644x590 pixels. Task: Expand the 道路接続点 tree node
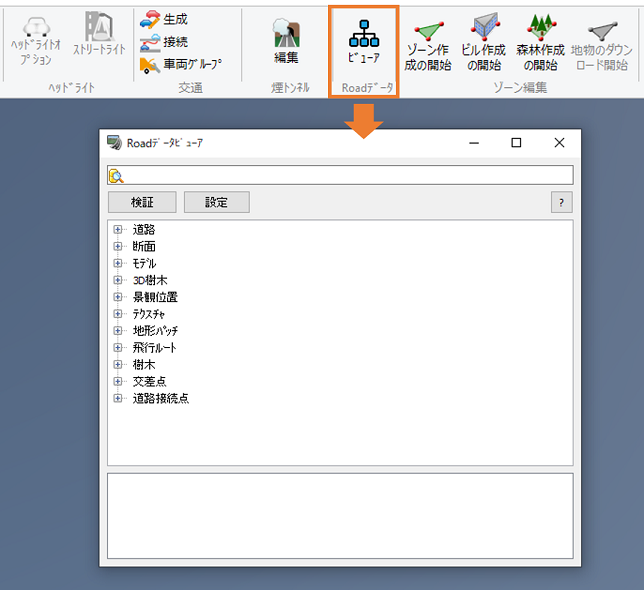[118, 398]
